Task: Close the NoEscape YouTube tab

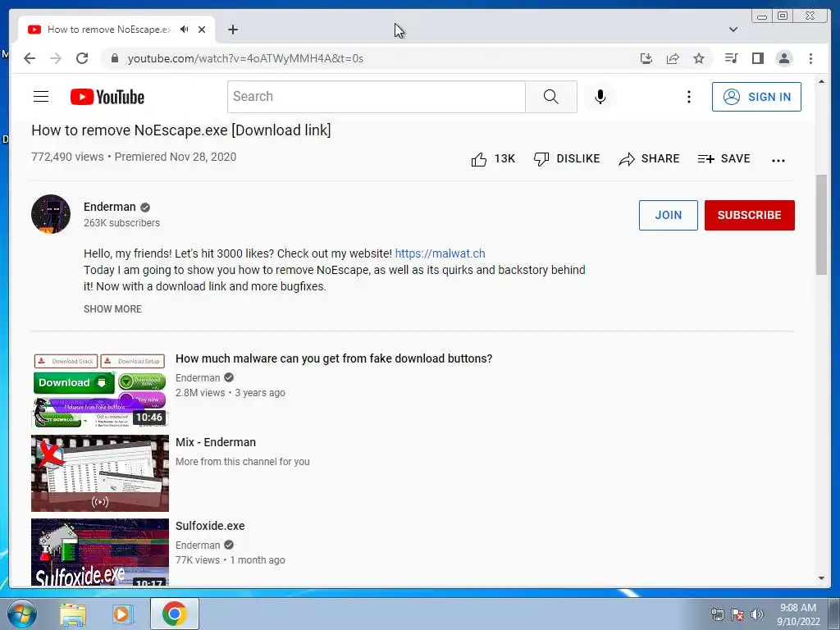Action: (202, 30)
